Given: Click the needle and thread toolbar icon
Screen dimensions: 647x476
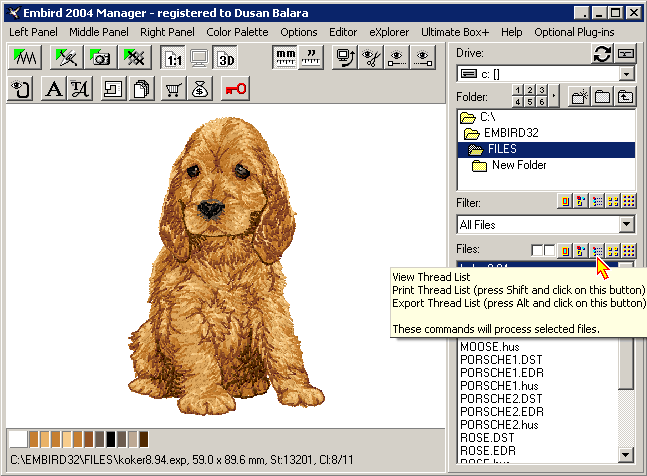Looking at the screenshot, I should click(66, 58).
